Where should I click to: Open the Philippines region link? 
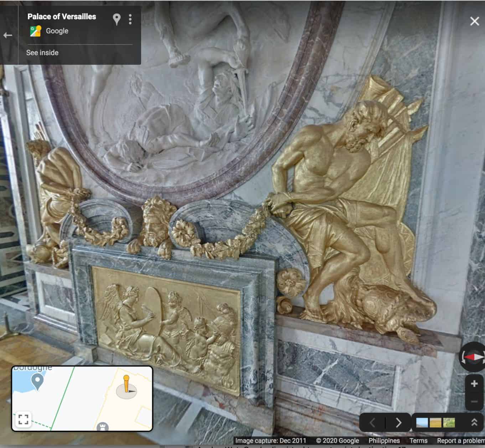pyautogui.click(x=384, y=441)
